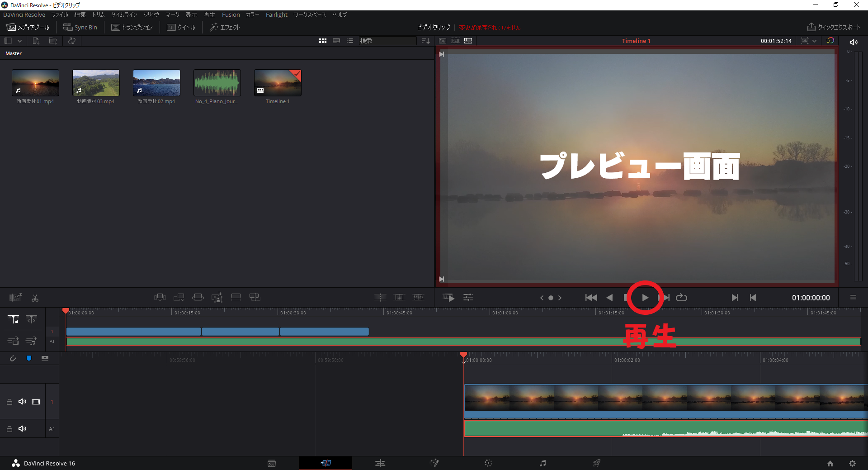Open the media pool sort menu
The height and width of the screenshot is (470, 868).
point(426,41)
